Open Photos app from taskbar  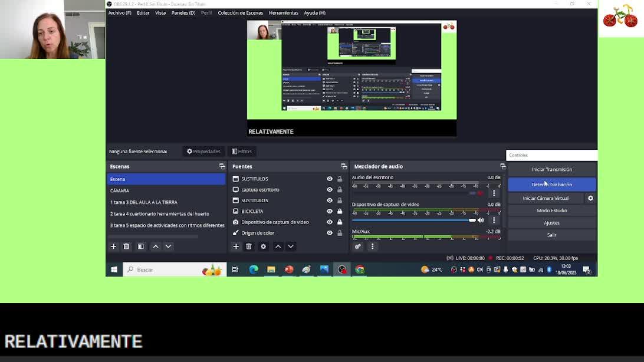[324, 269]
